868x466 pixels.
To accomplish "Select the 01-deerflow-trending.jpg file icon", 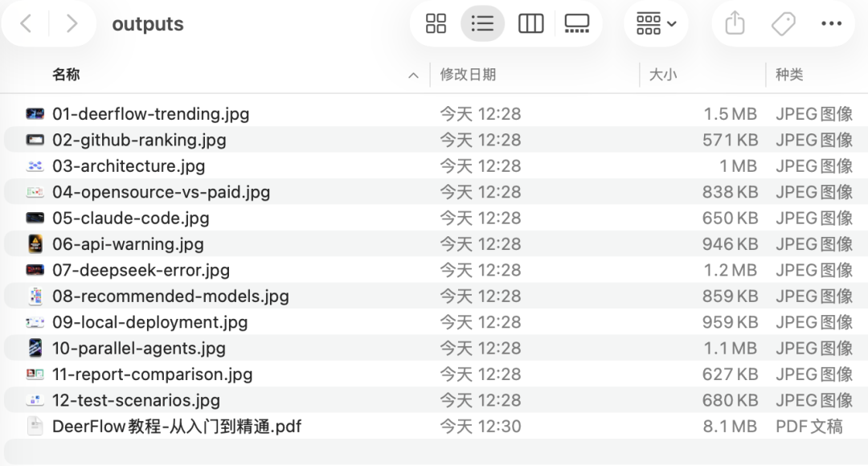I will pos(35,114).
